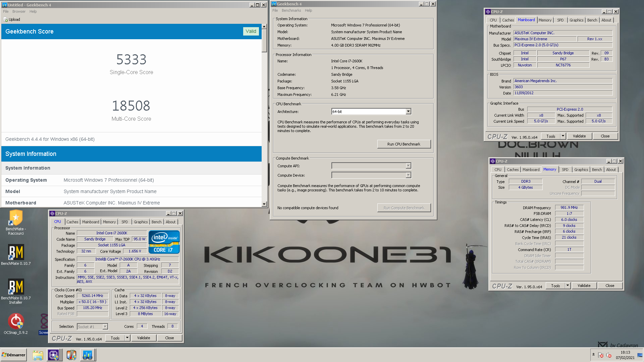
Task: Open the Compute Device dropdown
Action: click(408, 175)
